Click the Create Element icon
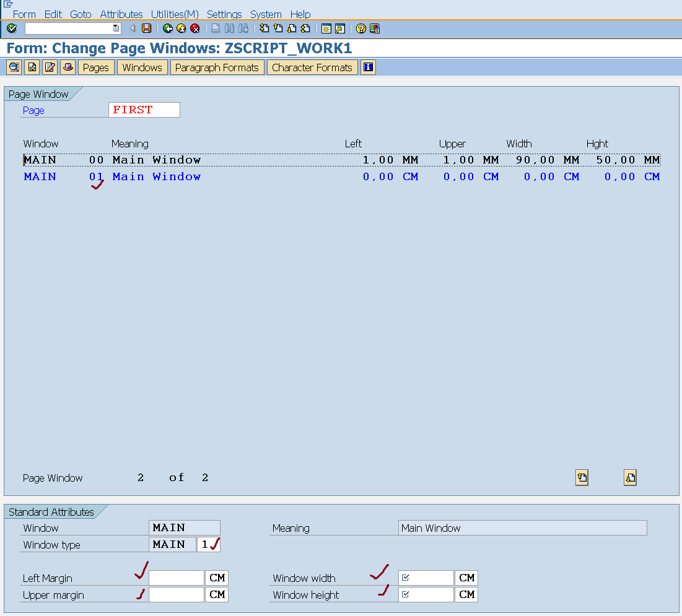 (x=32, y=67)
